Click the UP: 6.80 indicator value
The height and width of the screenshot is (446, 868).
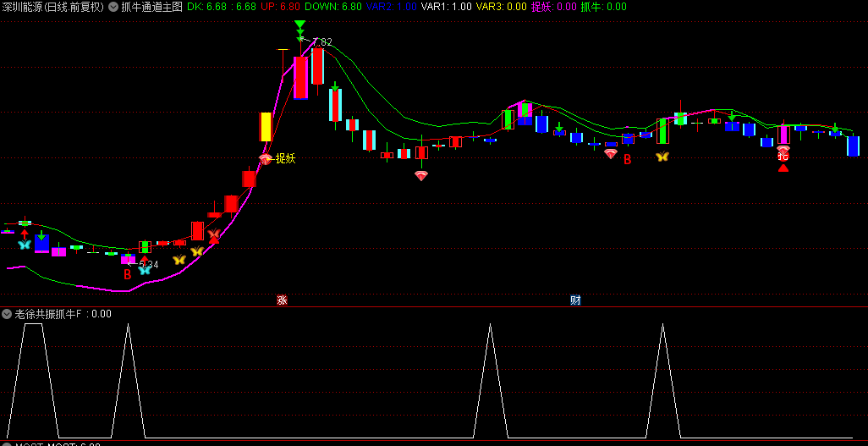[x=280, y=7]
